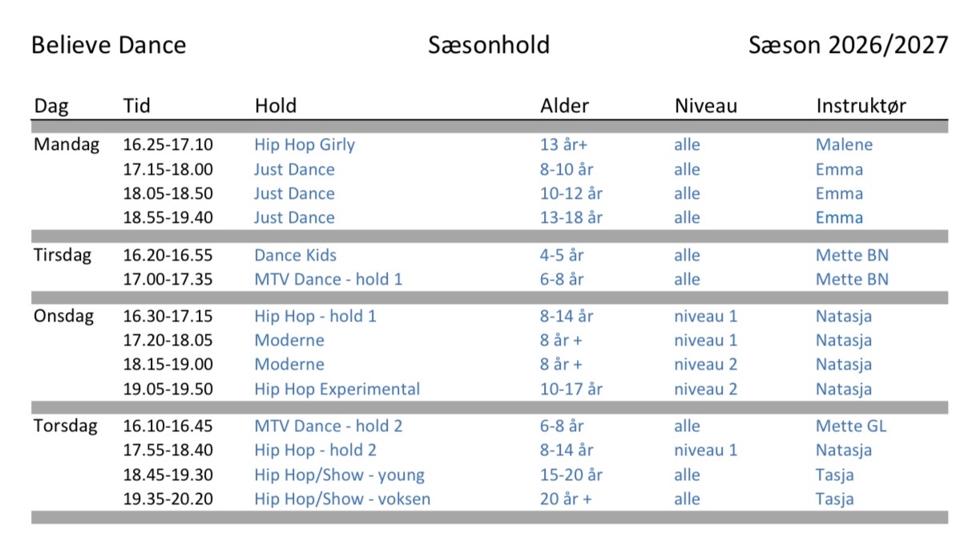Click instructor Malene's name
This screenshot has height=558, width=980.
pos(844,145)
